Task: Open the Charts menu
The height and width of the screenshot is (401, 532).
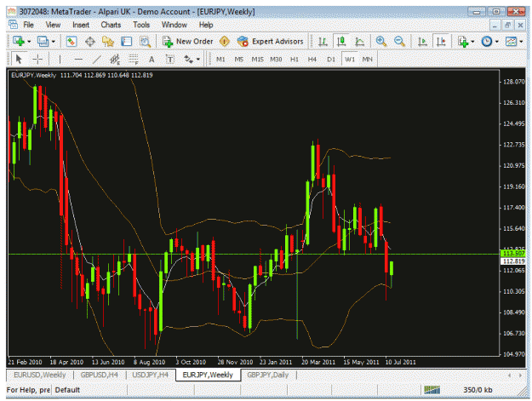Action: (111, 25)
